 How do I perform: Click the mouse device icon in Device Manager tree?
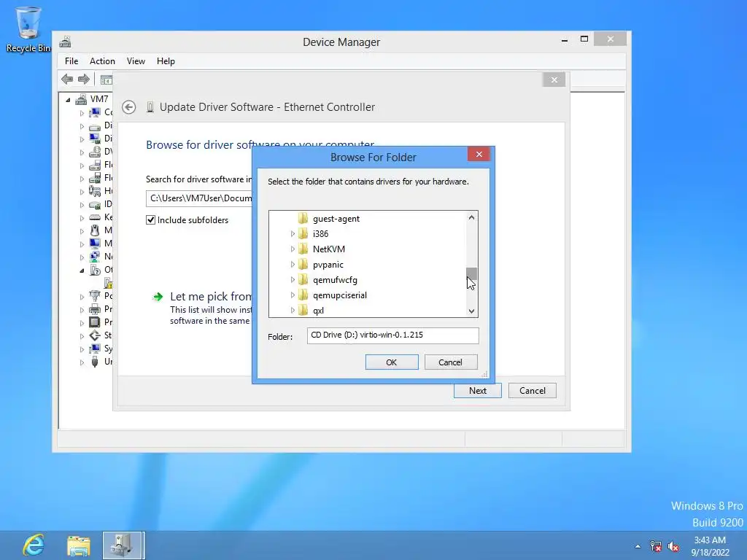click(x=96, y=230)
